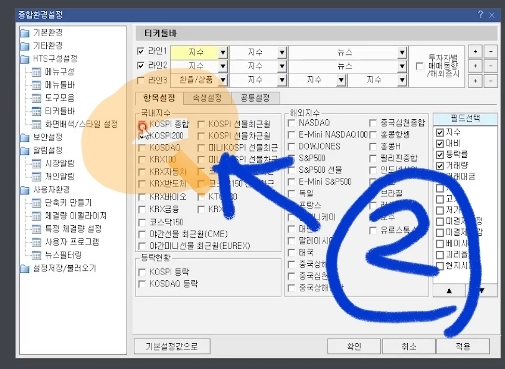
Task: Open the yellow-highlighted 지수 dropdown in 라인1
Action: [223, 52]
